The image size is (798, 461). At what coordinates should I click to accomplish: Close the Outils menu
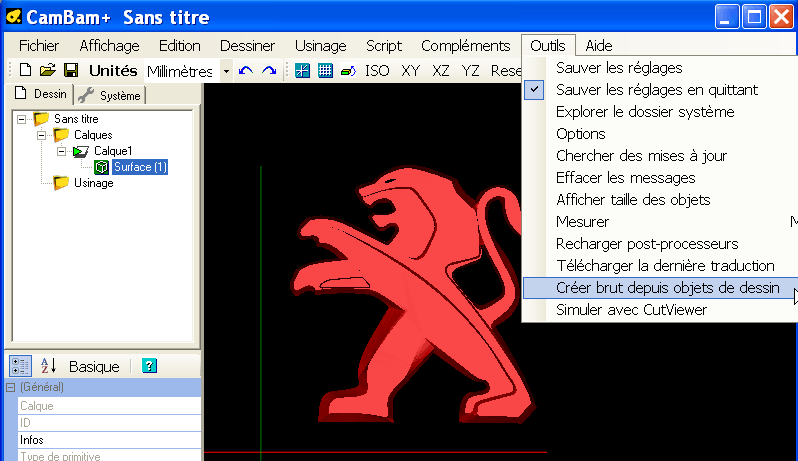(548, 46)
